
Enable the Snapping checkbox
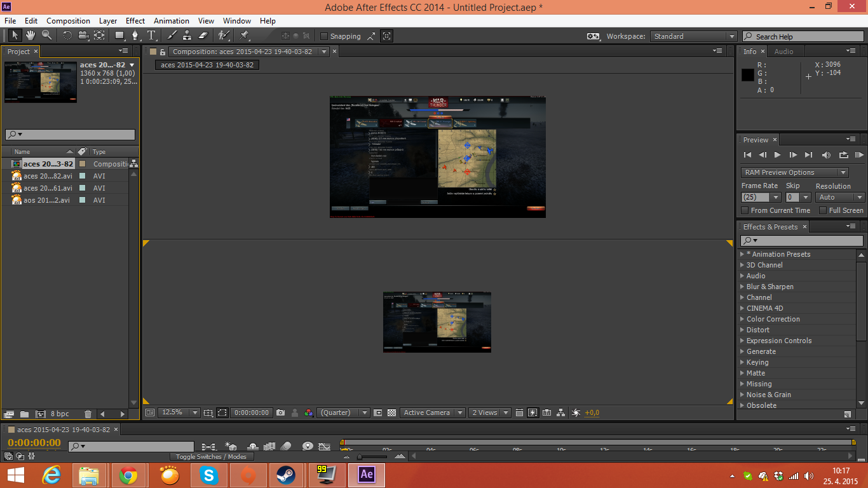pyautogui.click(x=324, y=36)
